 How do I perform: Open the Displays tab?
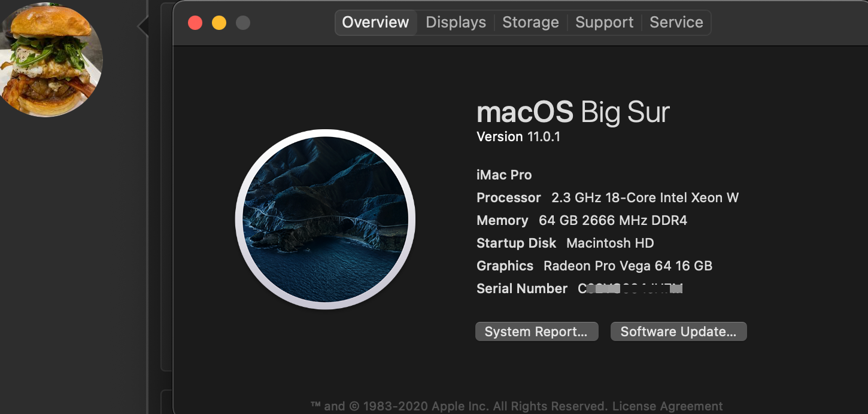pyautogui.click(x=456, y=23)
